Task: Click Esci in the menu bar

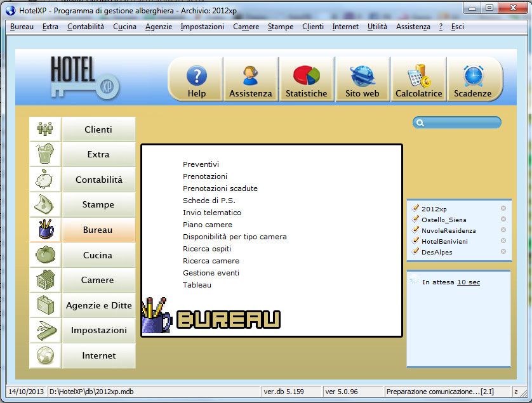Action: (x=457, y=27)
